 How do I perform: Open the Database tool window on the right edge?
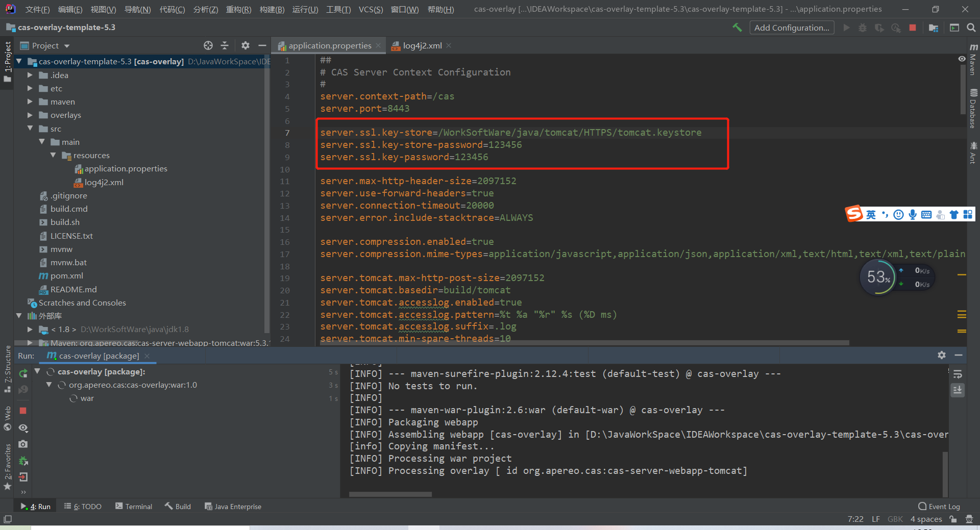[973, 109]
